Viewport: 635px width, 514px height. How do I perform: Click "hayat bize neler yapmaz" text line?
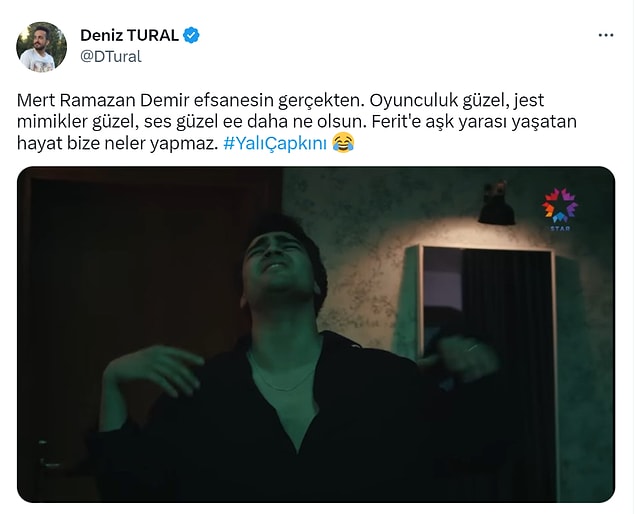coord(114,143)
